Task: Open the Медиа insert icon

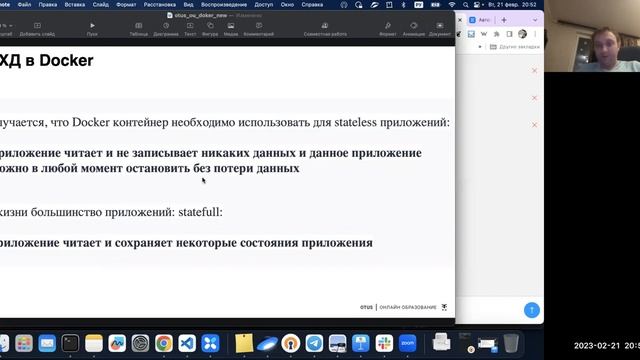Action: (231, 29)
